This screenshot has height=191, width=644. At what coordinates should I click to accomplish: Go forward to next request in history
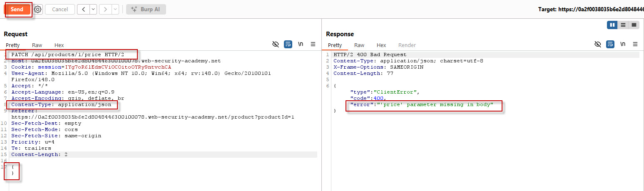point(105,9)
